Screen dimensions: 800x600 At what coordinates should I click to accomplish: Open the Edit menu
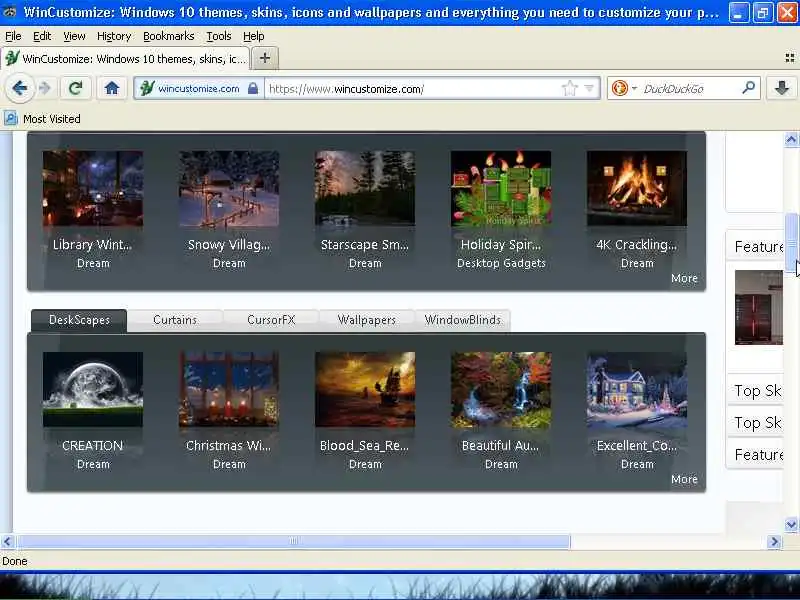click(x=42, y=36)
